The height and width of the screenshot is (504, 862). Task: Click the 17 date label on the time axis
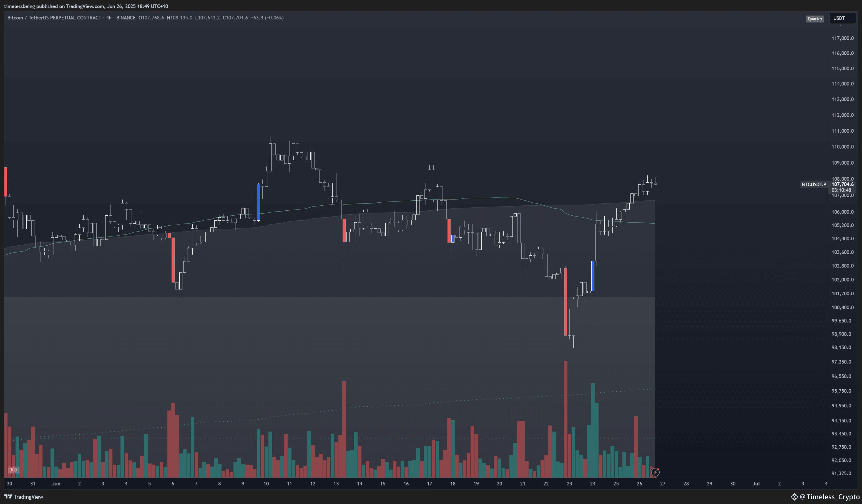coord(429,484)
